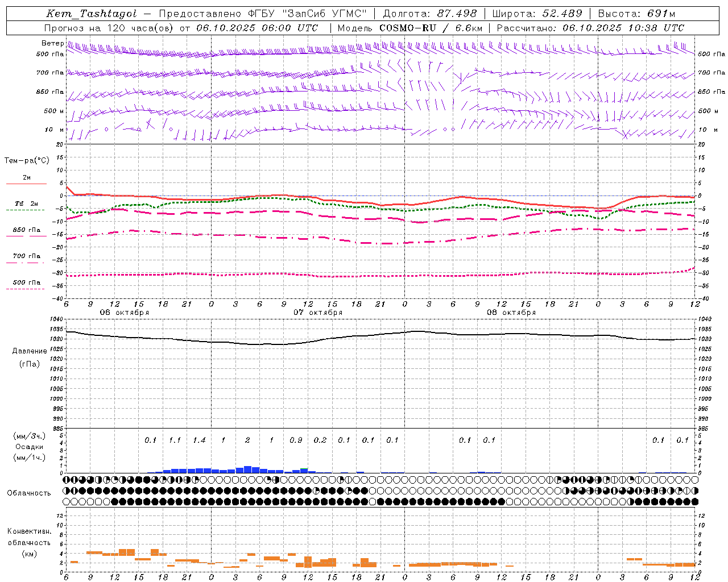Select the Долгота: 87.498 header value
Viewport: 728px width, 582px height.
tap(430, 14)
